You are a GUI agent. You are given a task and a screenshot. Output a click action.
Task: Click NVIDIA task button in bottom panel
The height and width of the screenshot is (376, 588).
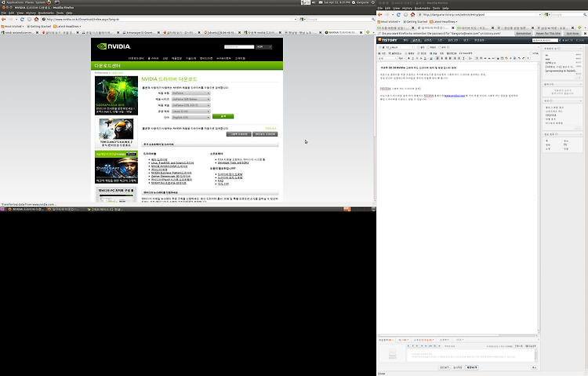(26, 210)
